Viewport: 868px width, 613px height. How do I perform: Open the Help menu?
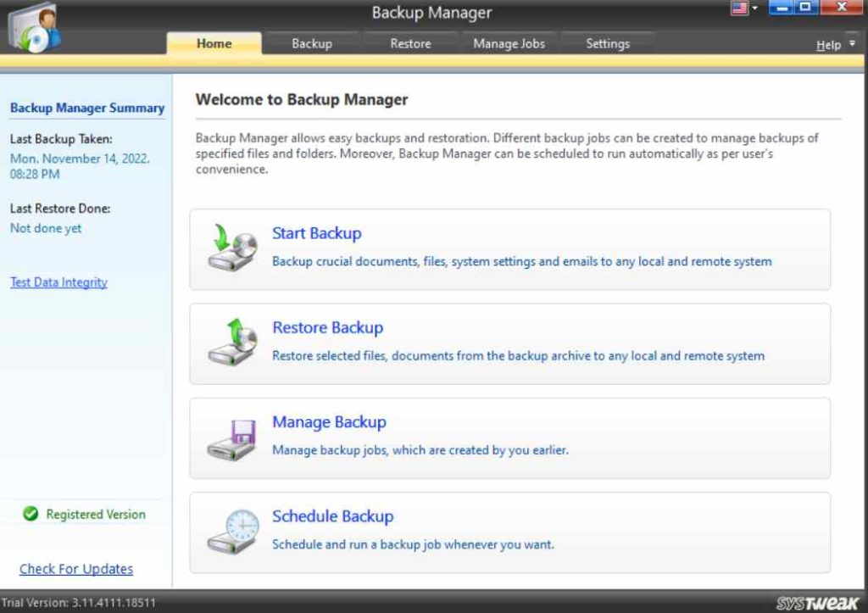[x=828, y=45]
